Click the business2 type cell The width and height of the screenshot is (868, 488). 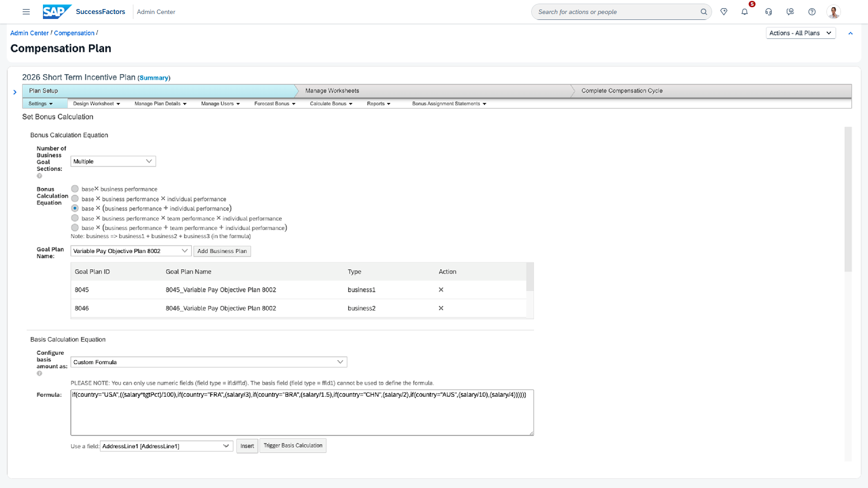pyautogui.click(x=362, y=308)
